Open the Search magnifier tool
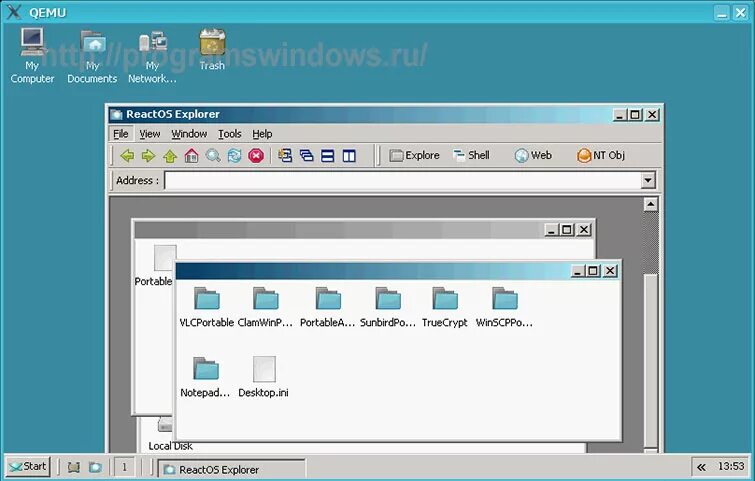This screenshot has height=481, width=755. coord(213,156)
